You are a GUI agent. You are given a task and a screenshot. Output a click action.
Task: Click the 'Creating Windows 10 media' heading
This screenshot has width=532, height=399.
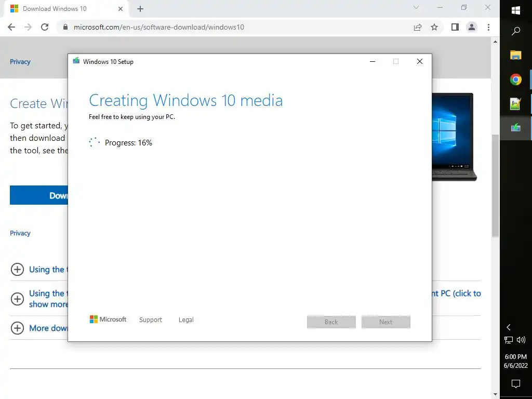tap(185, 100)
